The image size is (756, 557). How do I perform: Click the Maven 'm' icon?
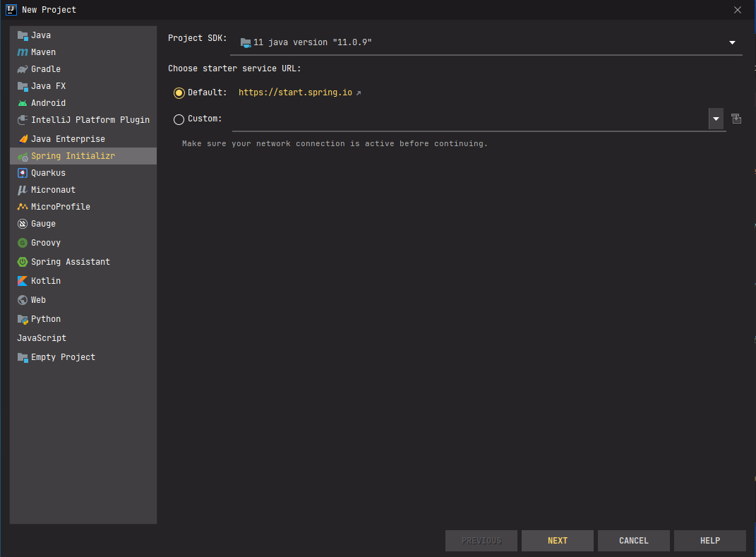[x=23, y=52]
